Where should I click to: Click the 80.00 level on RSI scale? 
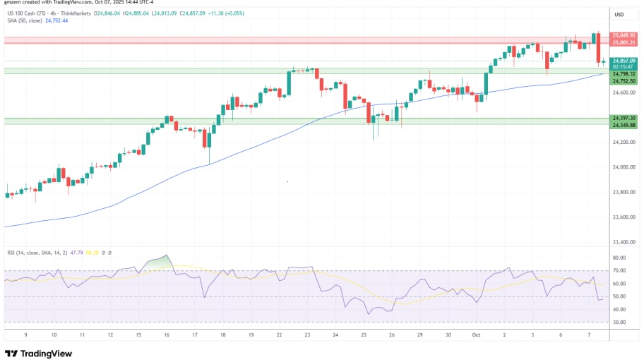pyautogui.click(x=621, y=258)
